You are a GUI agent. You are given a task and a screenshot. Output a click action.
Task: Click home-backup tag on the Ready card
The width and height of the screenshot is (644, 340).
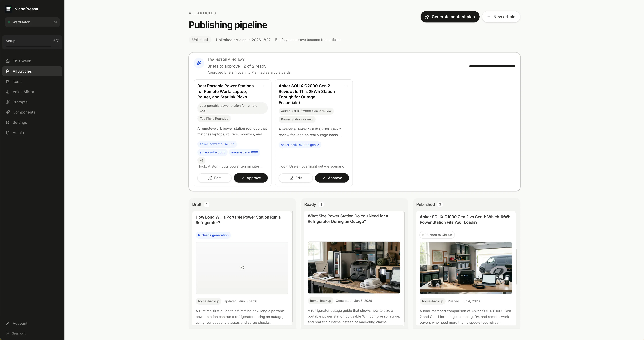tap(321, 301)
